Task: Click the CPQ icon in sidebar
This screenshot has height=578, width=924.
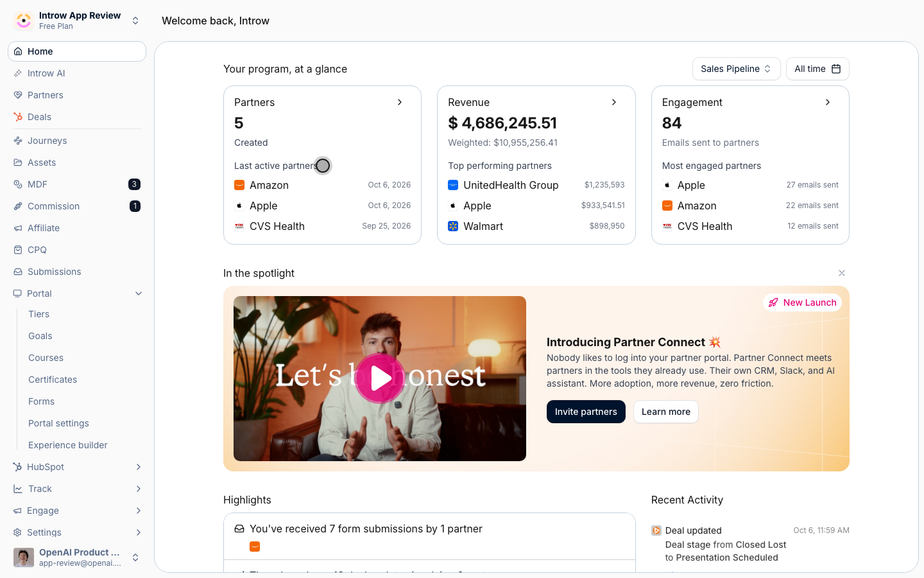Action: (x=18, y=250)
